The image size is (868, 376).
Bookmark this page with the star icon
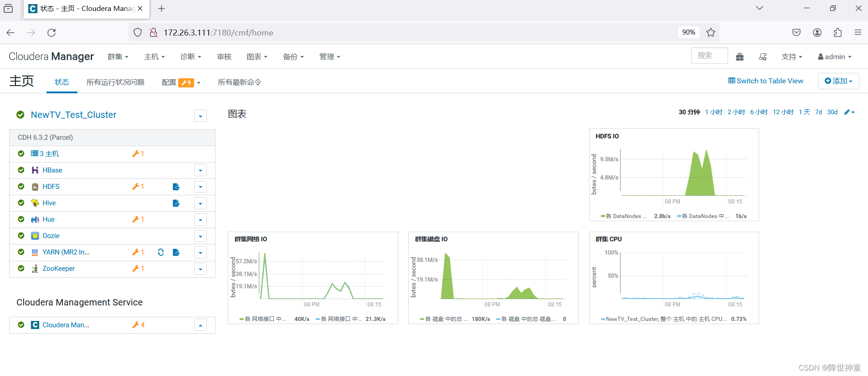(x=711, y=32)
